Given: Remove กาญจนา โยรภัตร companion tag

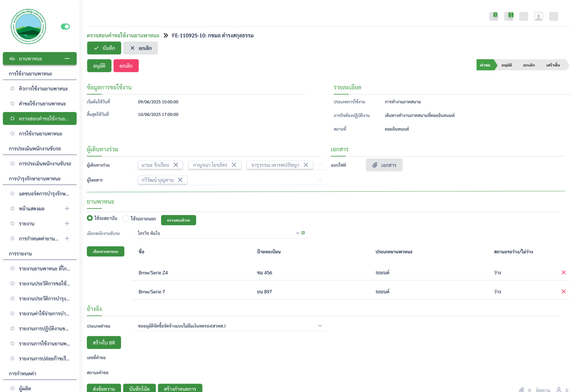Looking at the screenshot, I should pyautogui.click(x=234, y=165).
